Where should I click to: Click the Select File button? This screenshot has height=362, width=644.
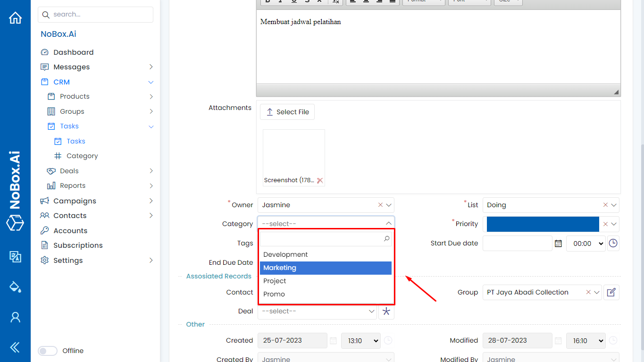click(x=287, y=112)
